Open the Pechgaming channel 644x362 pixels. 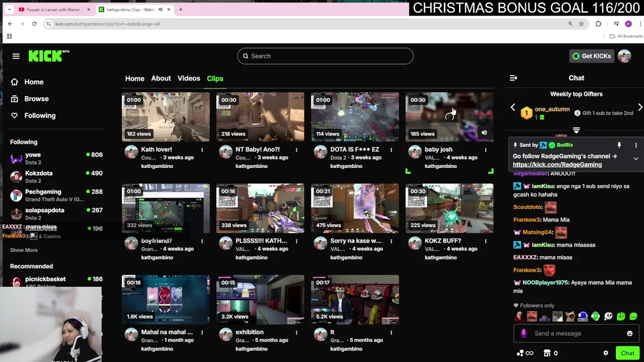tap(56, 195)
